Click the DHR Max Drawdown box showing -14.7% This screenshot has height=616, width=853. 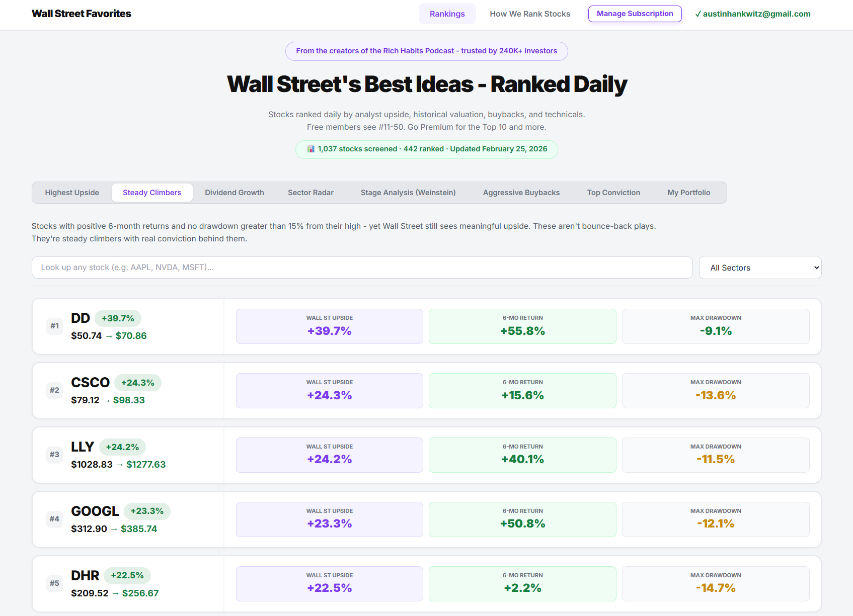click(x=716, y=584)
